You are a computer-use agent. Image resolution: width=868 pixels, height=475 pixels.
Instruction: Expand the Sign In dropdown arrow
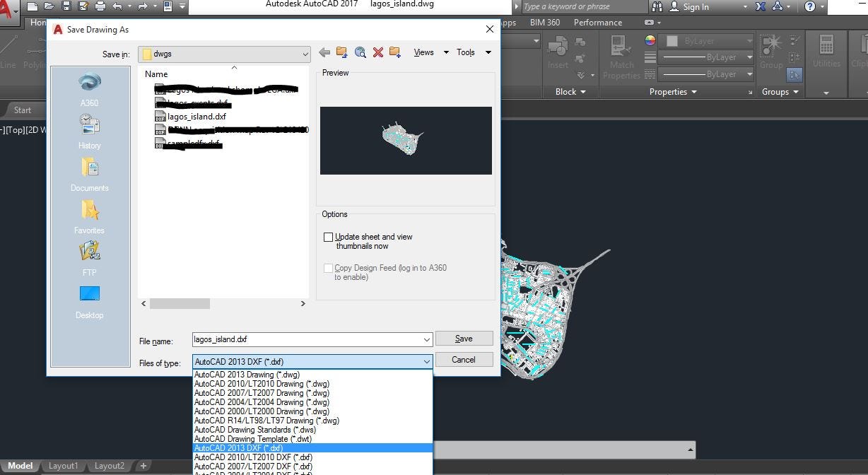[745, 6]
